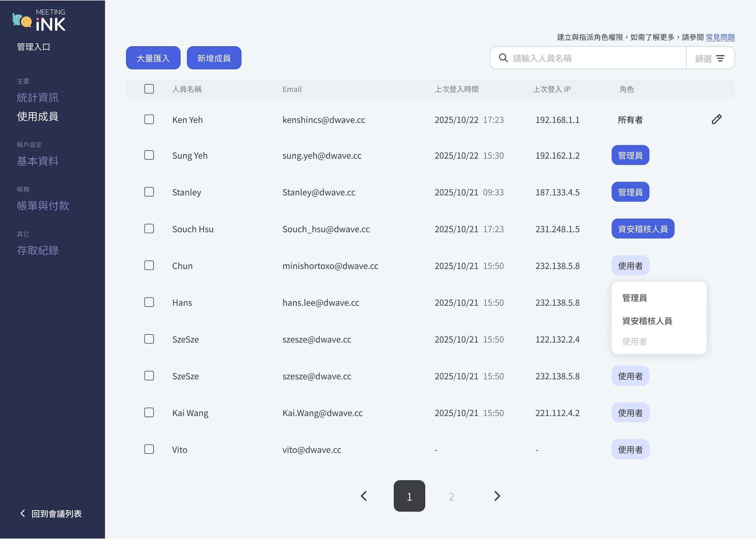Open 存取紀錄 in the sidebar
The height and width of the screenshot is (539, 756).
coord(38,250)
